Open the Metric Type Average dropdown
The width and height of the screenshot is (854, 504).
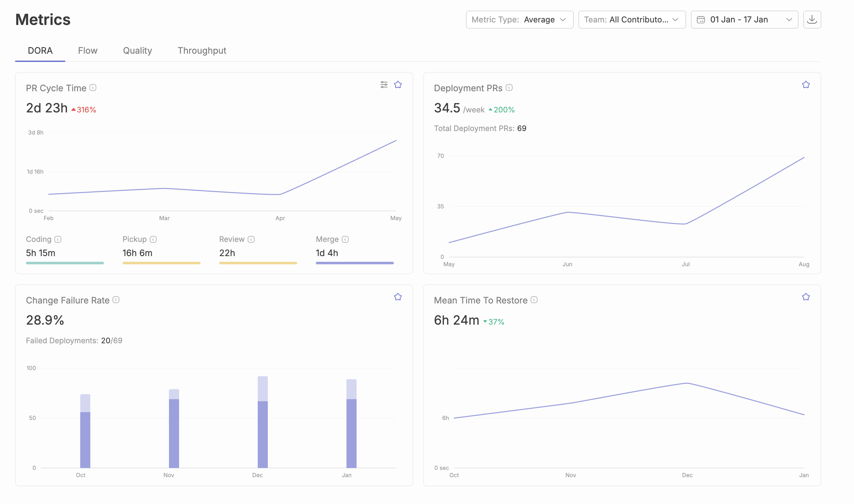point(519,19)
